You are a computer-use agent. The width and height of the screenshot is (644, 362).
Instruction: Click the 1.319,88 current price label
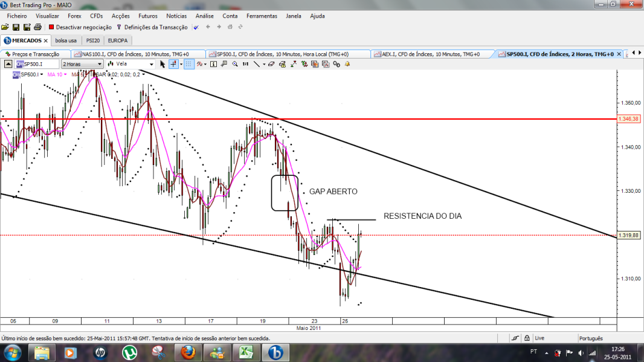(629, 236)
